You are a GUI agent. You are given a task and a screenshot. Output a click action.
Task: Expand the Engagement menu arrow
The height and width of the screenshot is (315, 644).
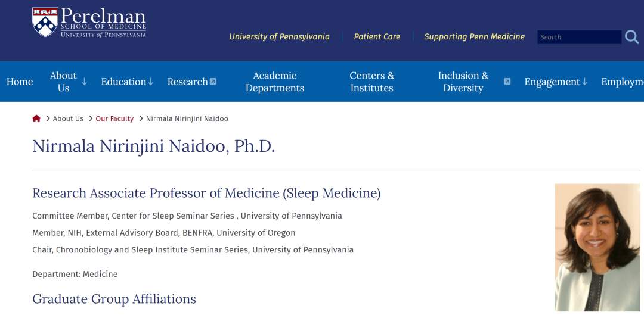click(584, 82)
